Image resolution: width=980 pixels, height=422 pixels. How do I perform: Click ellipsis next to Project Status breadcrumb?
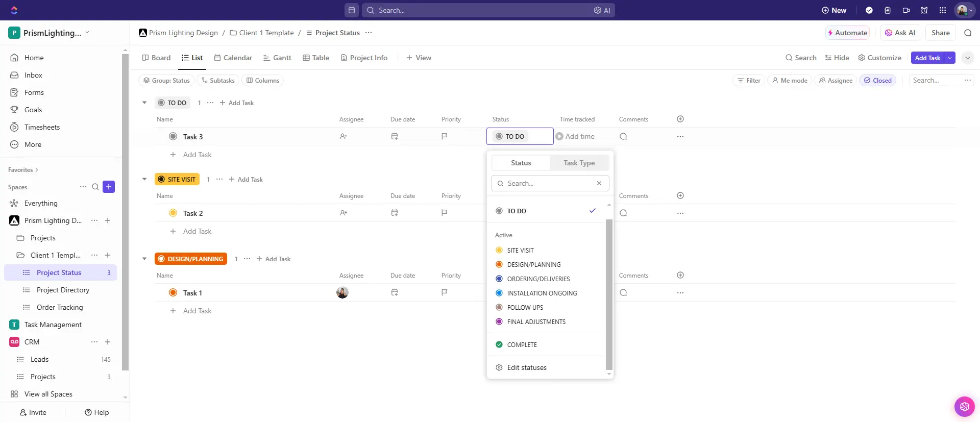pyautogui.click(x=369, y=33)
